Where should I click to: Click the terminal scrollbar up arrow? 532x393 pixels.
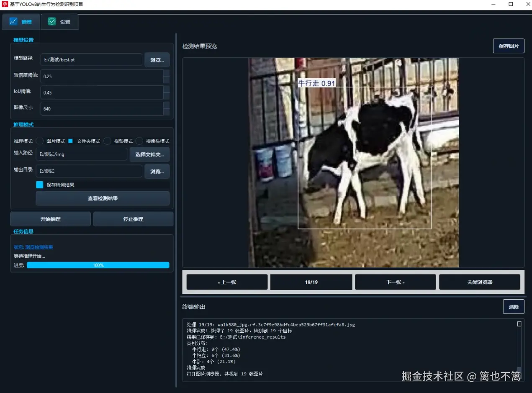click(x=519, y=324)
